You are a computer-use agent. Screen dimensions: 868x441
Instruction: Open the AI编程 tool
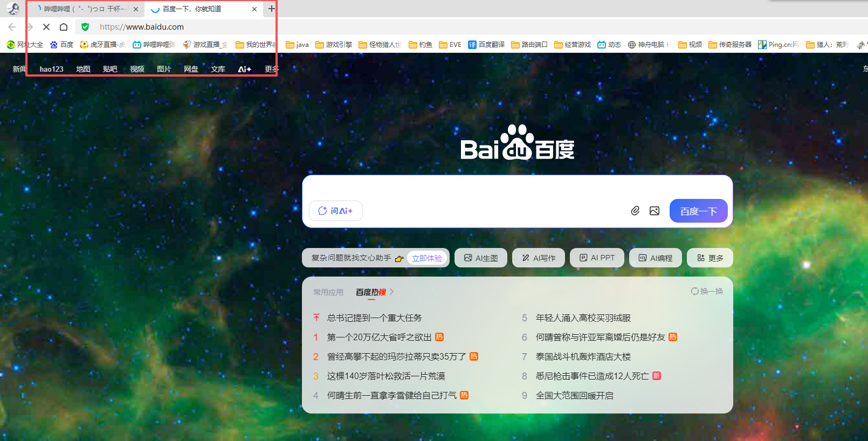coord(656,258)
